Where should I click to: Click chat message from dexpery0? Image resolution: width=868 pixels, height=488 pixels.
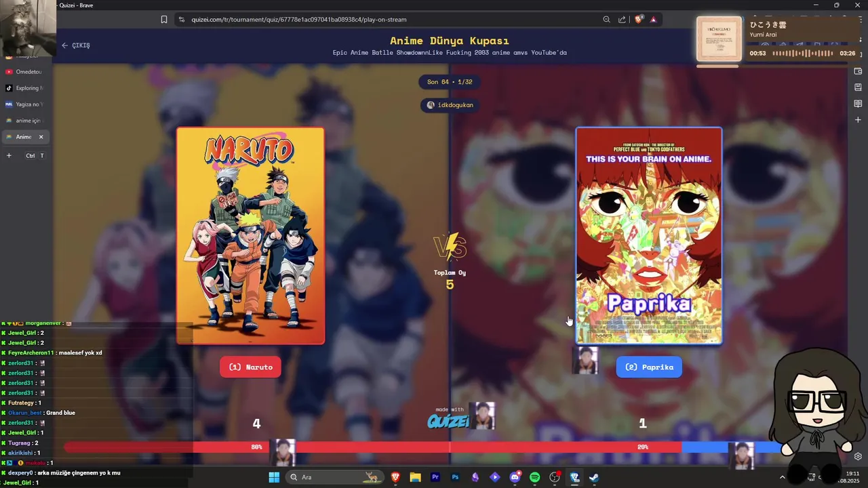click(62, 472)
